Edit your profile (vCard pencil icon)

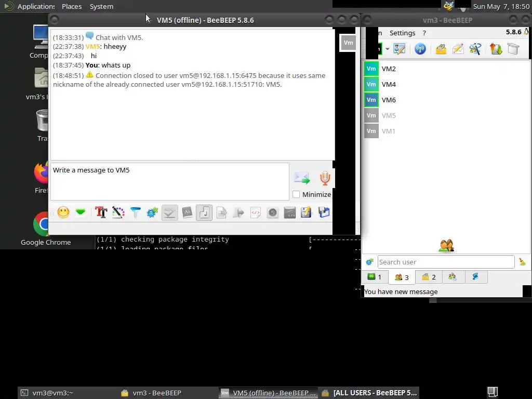pyautogui.click(x=400, y=49)
